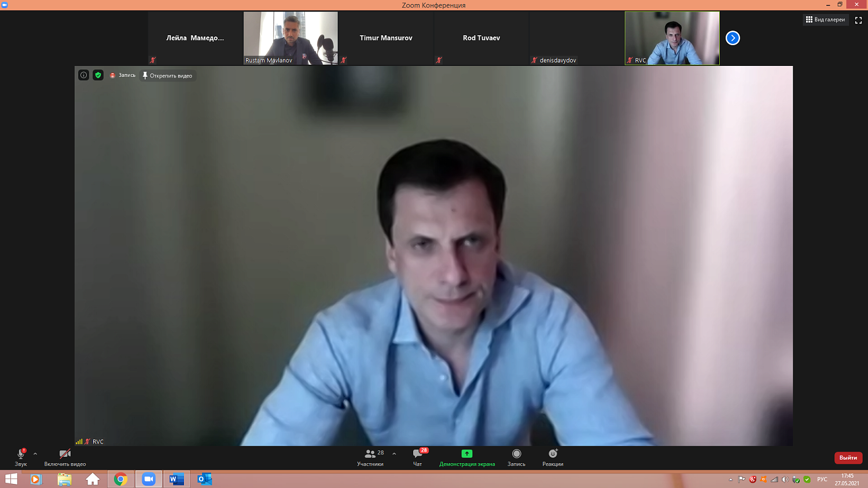
Task: Toggle recording with the Запись button
Action: point(516,457)
